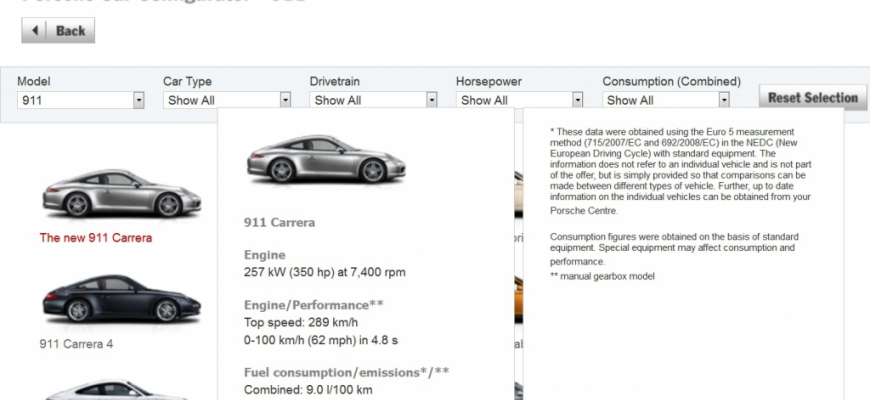Open the Model dropdown showing 911
Viewport: 870px width, 400px height.
pyautogui.click(x=81, y=100)
